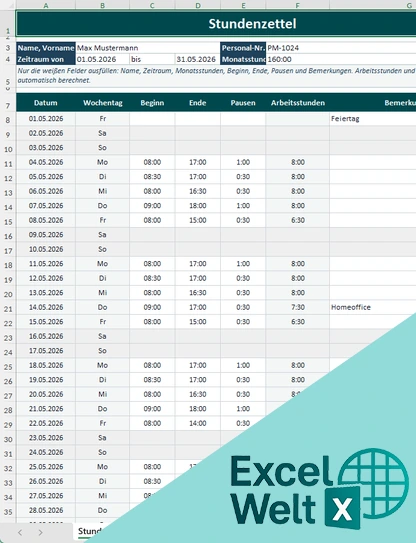Go to previous sheet with left arrow
The width and height of the screenshot is (416, 543).
20,532
